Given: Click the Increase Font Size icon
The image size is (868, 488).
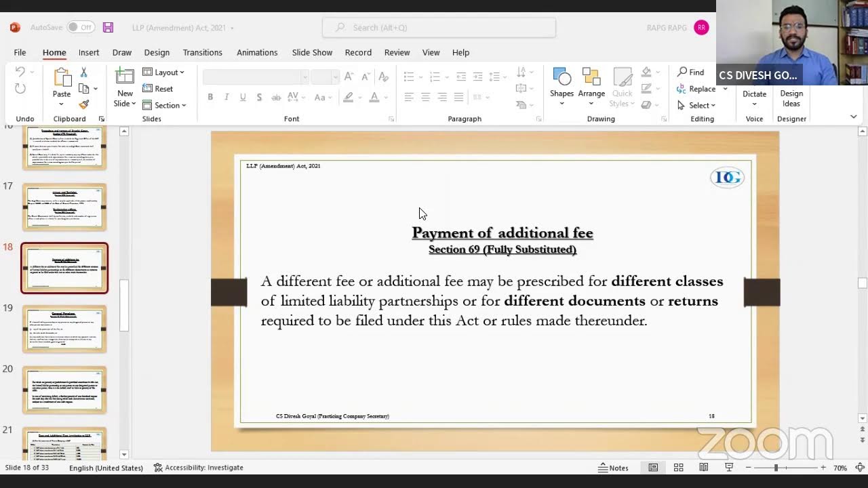Looking at the screenshot, I should tap(349, 77).
